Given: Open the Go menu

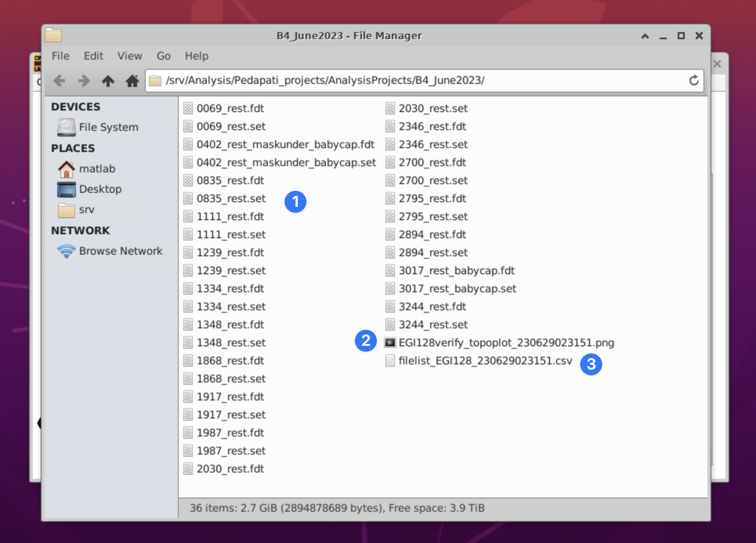Looking at the screenshot, I should [x=163, y=56].
